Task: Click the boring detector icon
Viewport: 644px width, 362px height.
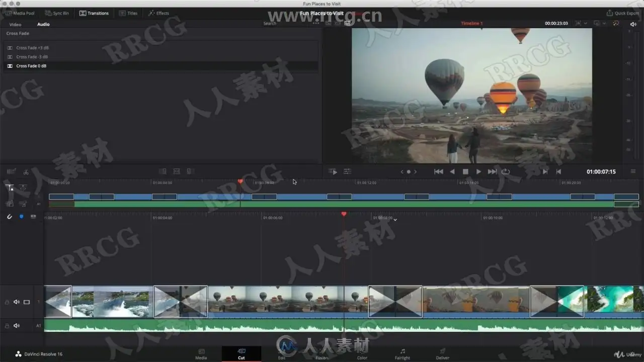Action: click(x=11, y=171)
